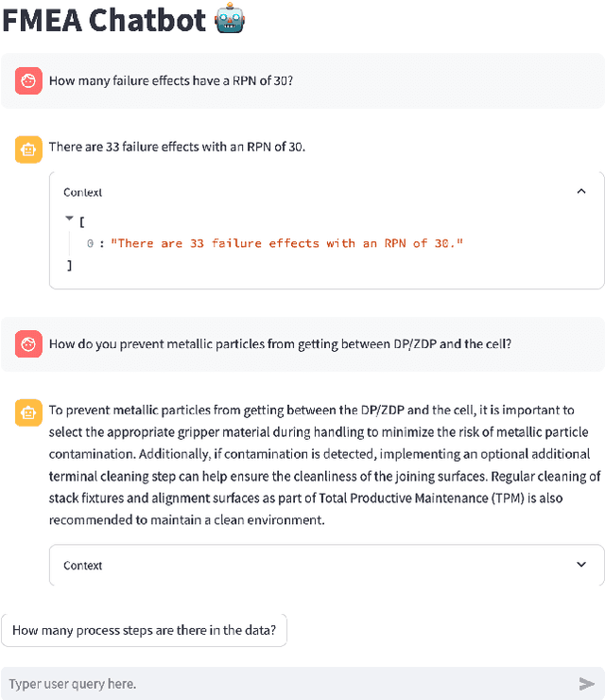This screenshot has height=700, width=605.
Task: Select the red JSON string in Context
Action: (286, 243)
